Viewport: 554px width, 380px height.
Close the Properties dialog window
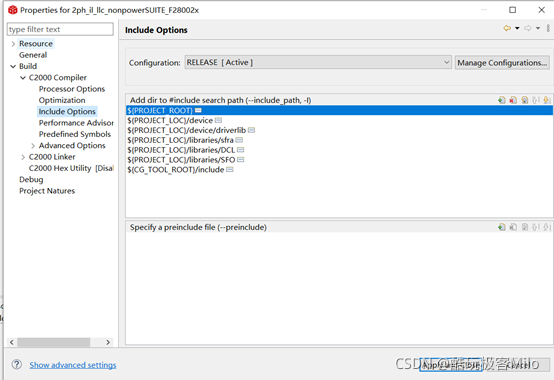tap(541, 10)
